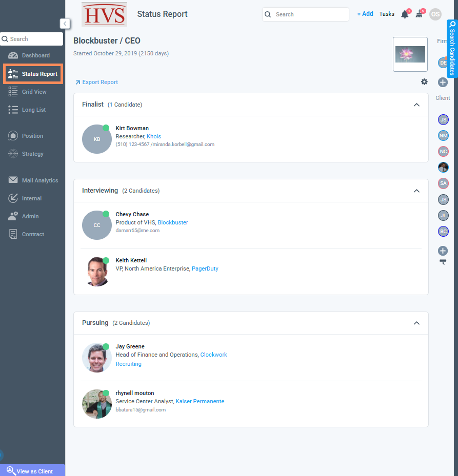
Task: Open rhynell mouton candidate name
Action: [135, 393]
